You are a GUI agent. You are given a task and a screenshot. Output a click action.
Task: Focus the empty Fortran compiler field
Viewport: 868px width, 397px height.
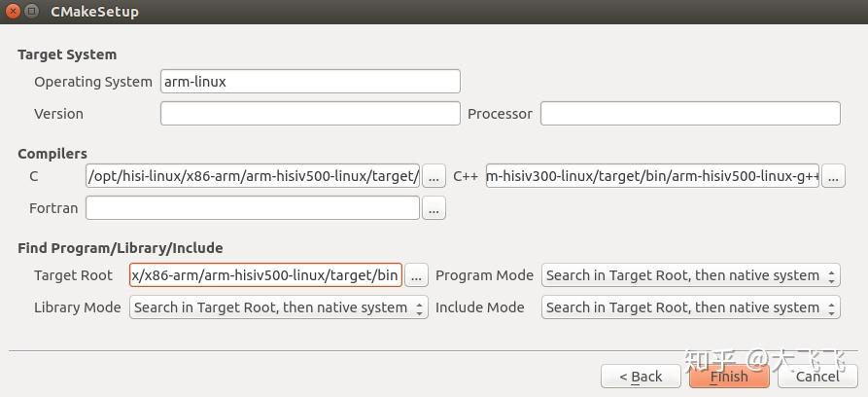(253, 208)
